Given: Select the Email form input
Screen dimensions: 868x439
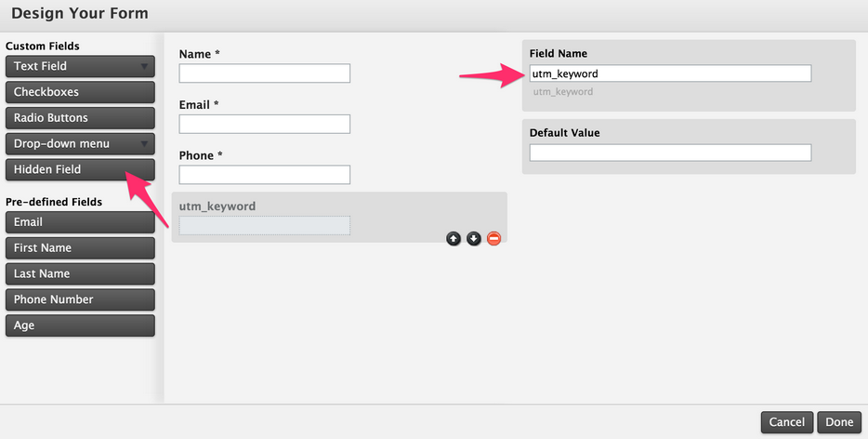Looking at the screenshot, I should (265, 124).
